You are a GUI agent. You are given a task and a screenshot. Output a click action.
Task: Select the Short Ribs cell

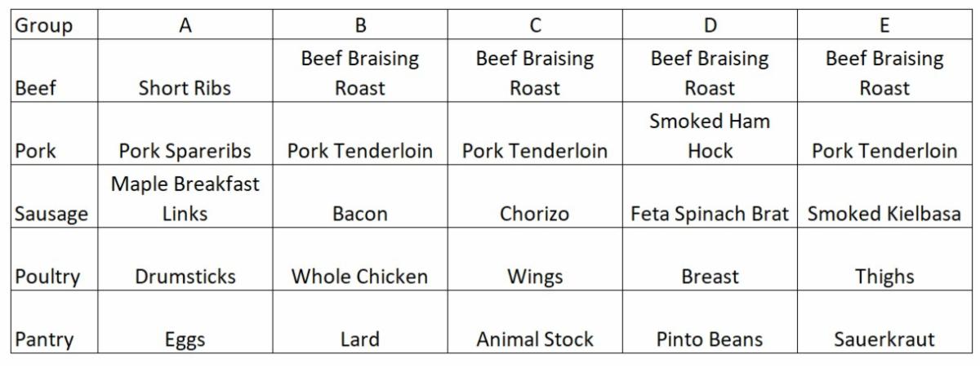click(185, 88)
